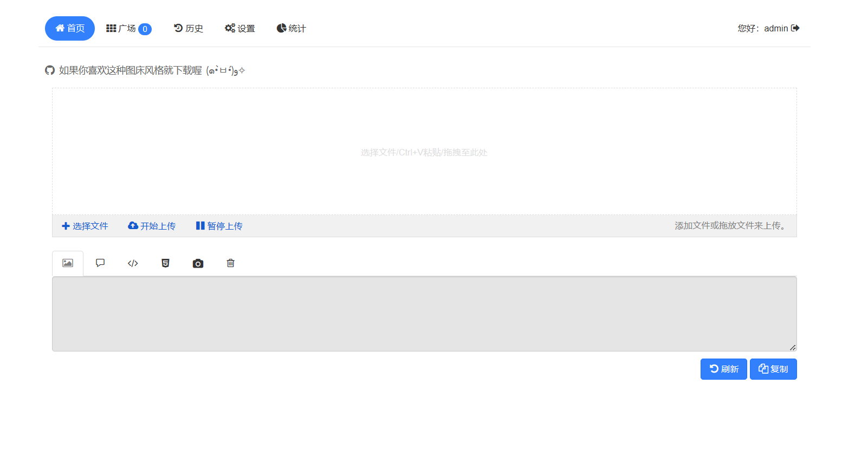Click the camera icon tab
Screen dimensions: 868x449
pyautogui.click(x=198, y=263)
